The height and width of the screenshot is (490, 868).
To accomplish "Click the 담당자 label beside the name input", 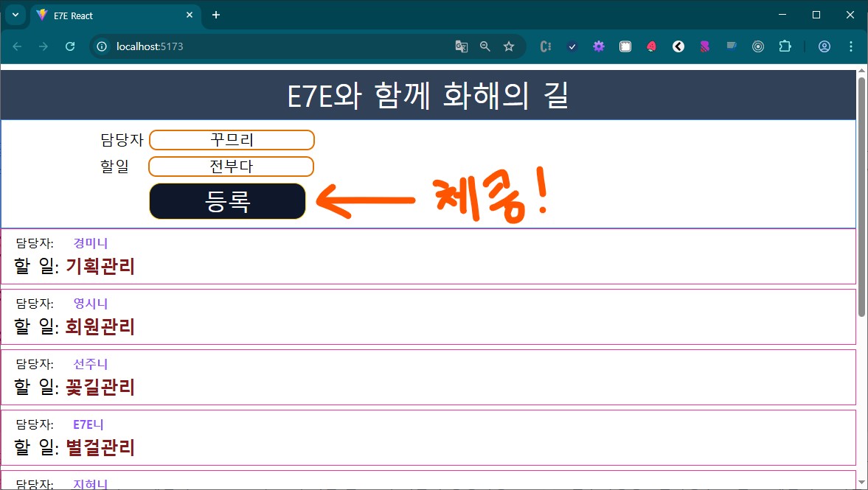I will click(122, 140).
